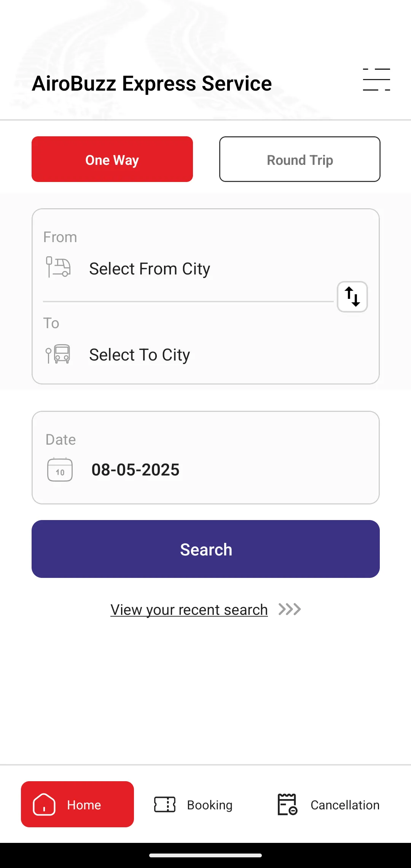The height and width of the screenshot is (868, 411).
Task: Open the Select From City picker
Action: click(150, 269)
